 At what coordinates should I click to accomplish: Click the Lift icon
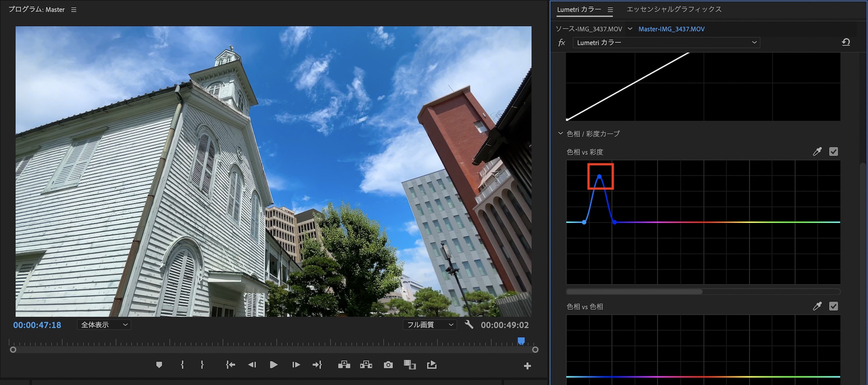point(344,365)
